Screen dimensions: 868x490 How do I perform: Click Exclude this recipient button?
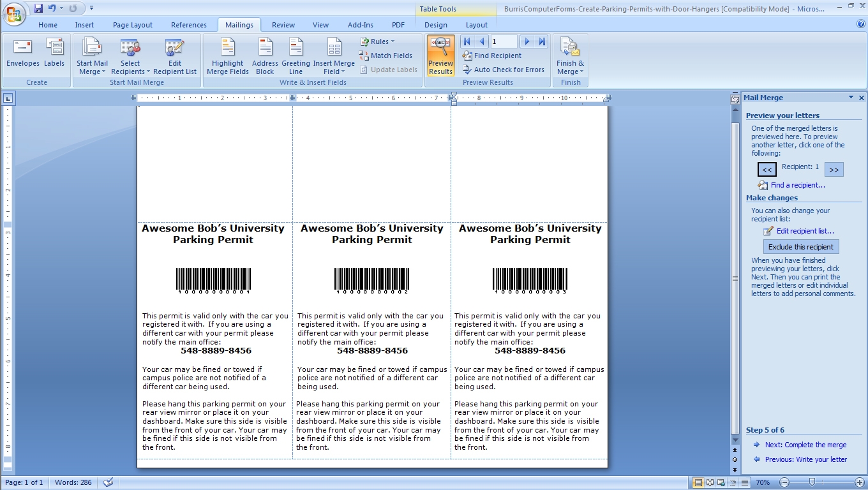click(x=801, y=247)
